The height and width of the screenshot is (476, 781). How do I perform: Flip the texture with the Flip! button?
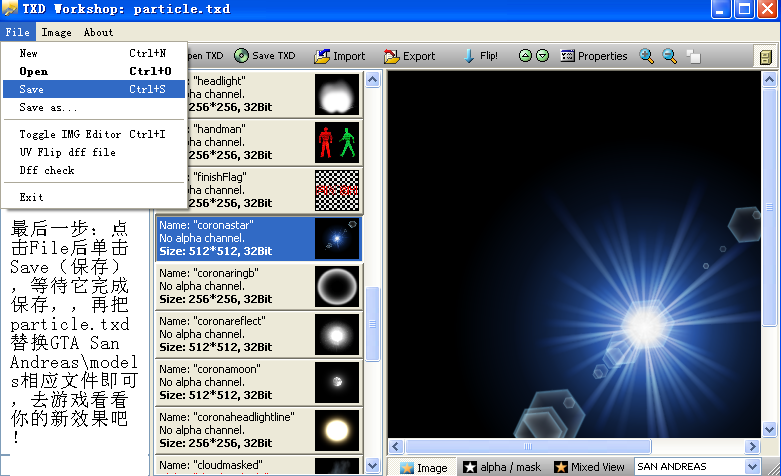coord(480,56)
